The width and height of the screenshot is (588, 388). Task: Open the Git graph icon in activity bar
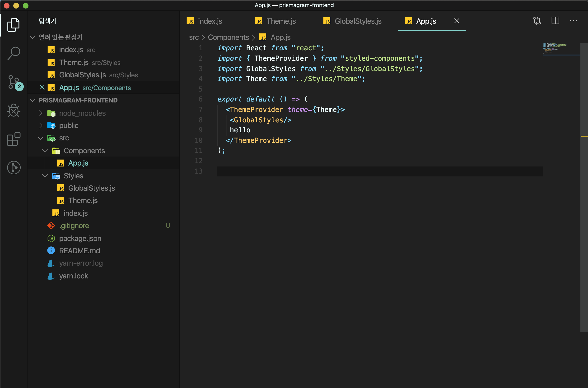[14, 167]
